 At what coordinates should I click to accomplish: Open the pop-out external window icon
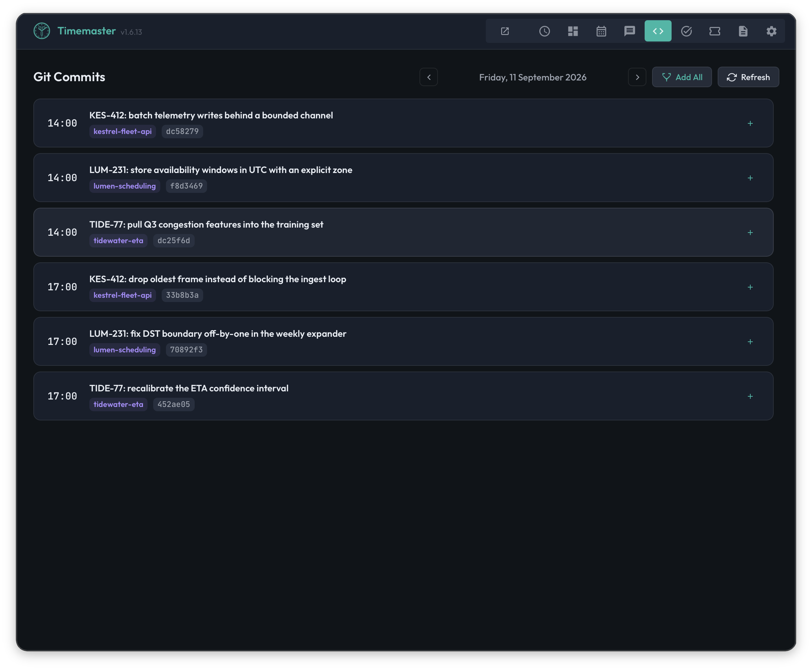[505, 31]
